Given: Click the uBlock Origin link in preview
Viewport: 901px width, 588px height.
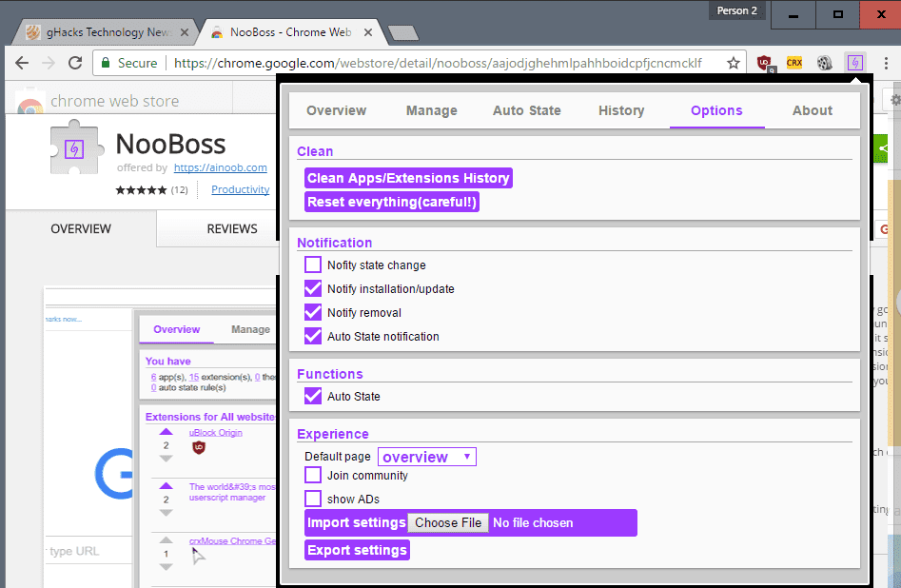Looking at the screenshot, I should (215, 433).
